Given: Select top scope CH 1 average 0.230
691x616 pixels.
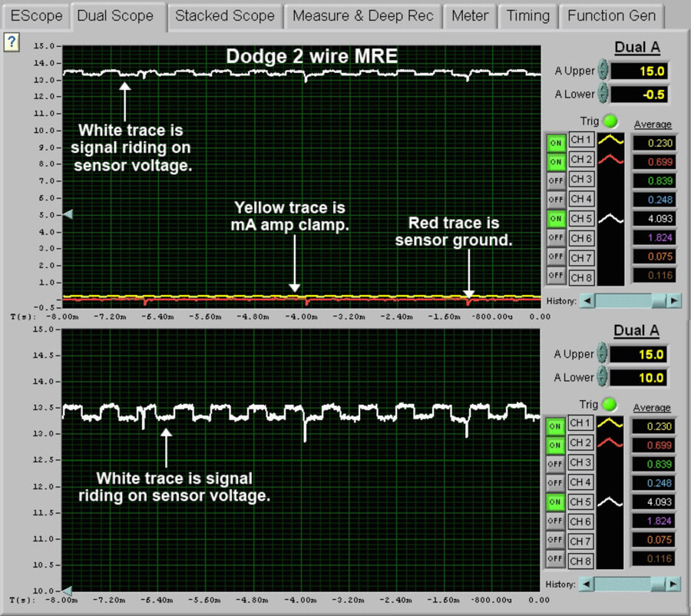Looking at the screenshot, I should point(654,143).
